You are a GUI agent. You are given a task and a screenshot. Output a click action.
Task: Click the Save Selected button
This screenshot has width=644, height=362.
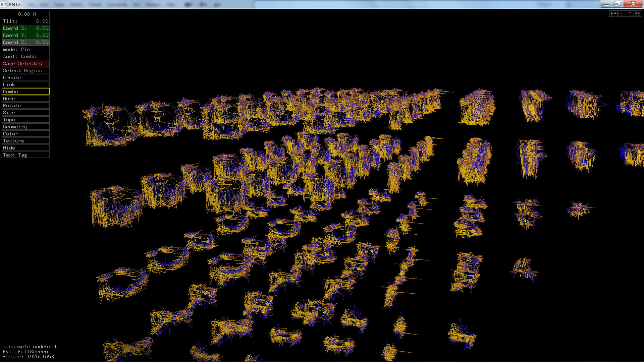click(25, 63)
